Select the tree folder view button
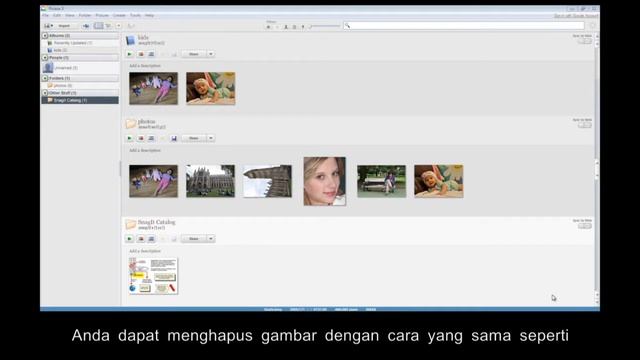The width and height of the screenshot is (640, 360). click(108, 26)
